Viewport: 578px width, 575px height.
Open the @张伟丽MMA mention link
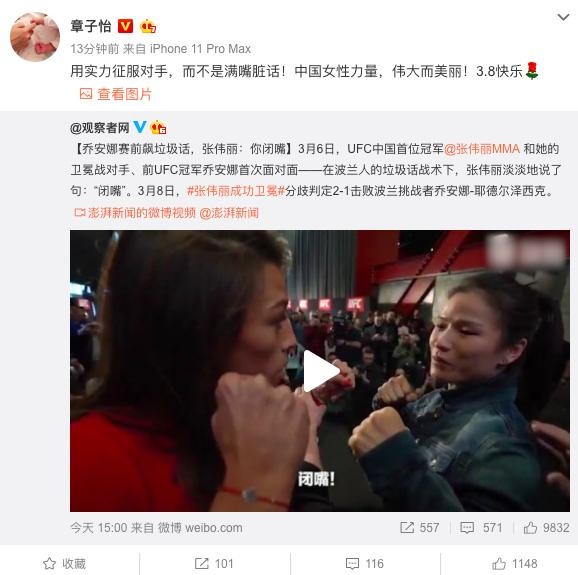click(482, 149)
